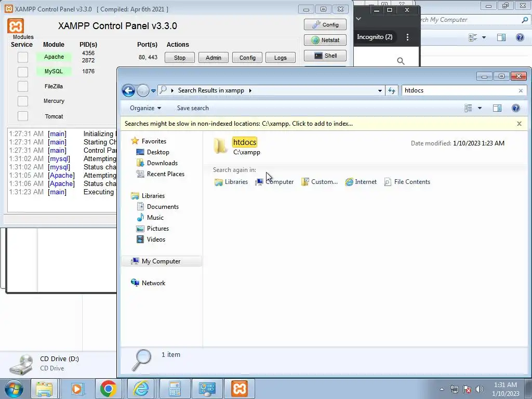Open Apache Logs
This screenshot has width=532, height=399.
pos(280,57)
